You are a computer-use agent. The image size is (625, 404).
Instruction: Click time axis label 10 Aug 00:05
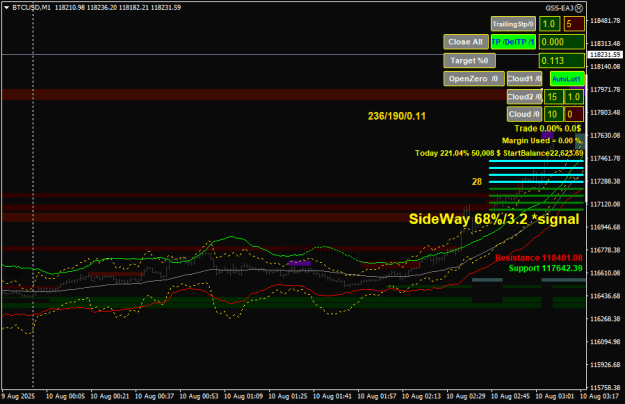[x=65, y=396]
